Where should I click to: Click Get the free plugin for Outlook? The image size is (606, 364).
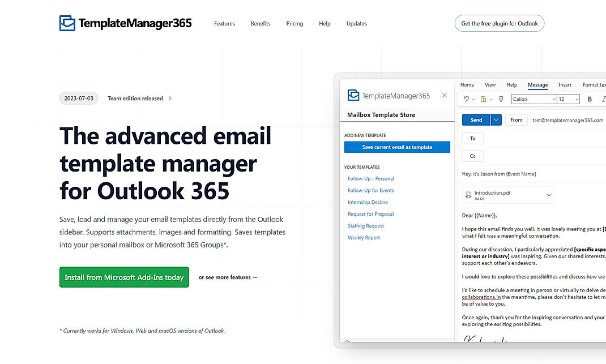[500, 23]
